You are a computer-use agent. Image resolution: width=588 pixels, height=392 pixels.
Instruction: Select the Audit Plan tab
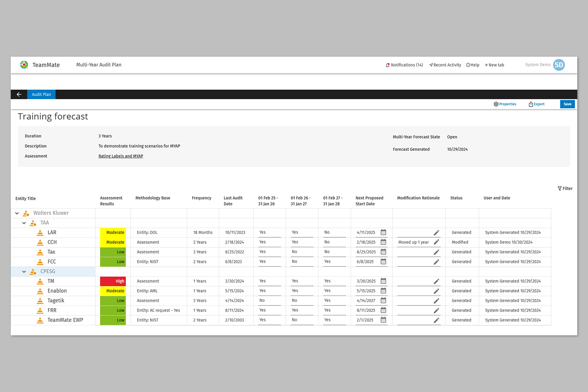41,95
